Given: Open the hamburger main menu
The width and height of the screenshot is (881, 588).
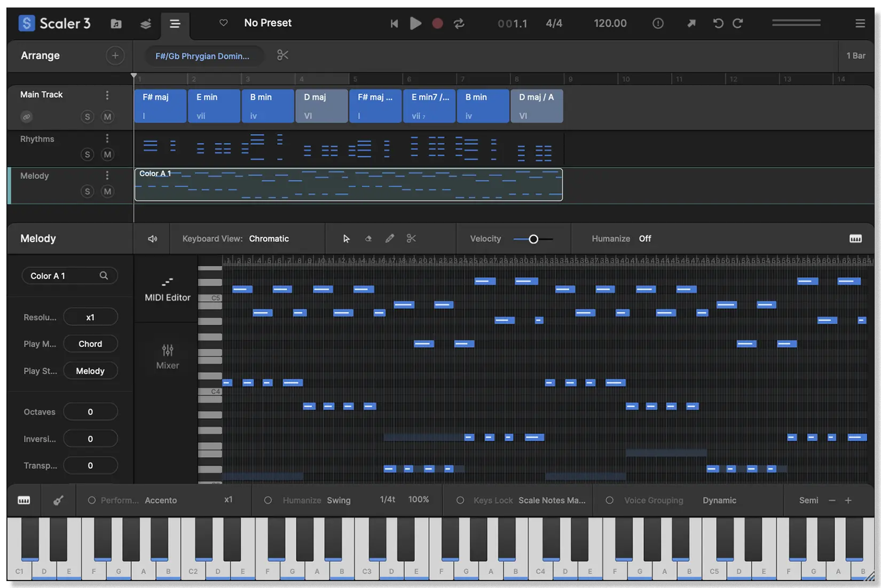Looking at the screenshot, I should coord(860,23).
